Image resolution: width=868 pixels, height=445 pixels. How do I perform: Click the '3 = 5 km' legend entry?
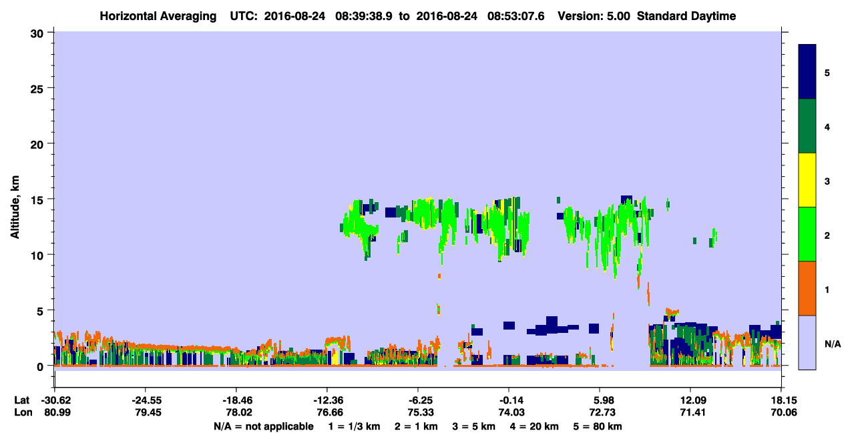(473, 426)
